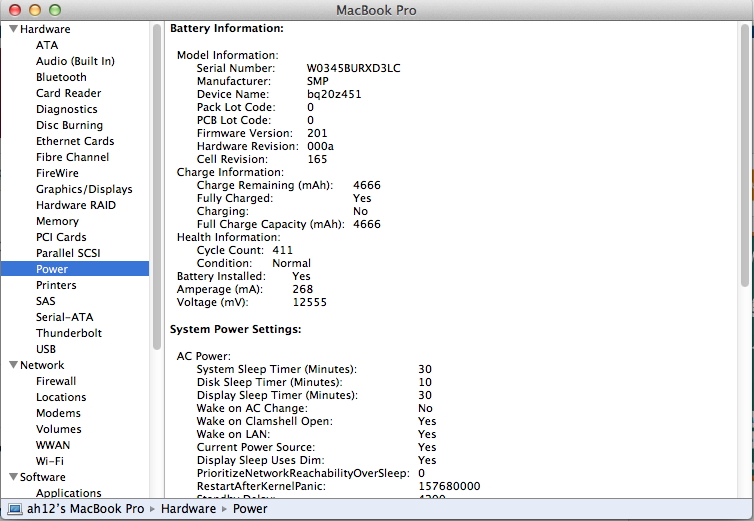Screen dimensions: 754x521
Task: Collapse the Software disclosure triangle
Action: tap(12, 477)
